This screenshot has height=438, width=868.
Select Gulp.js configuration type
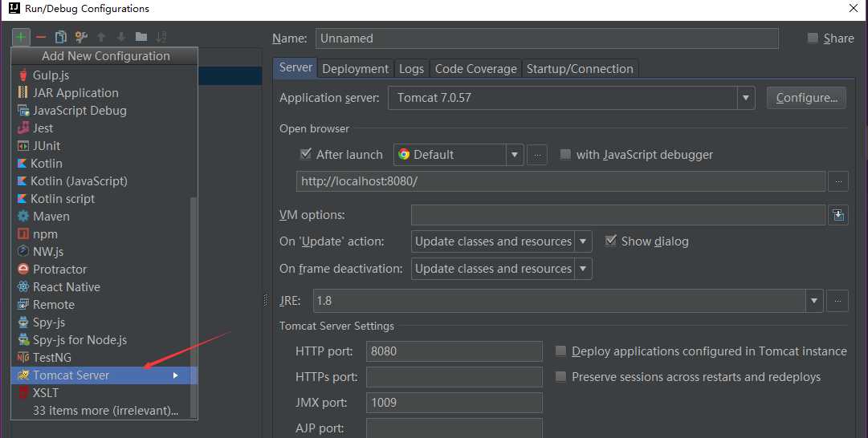104,75
